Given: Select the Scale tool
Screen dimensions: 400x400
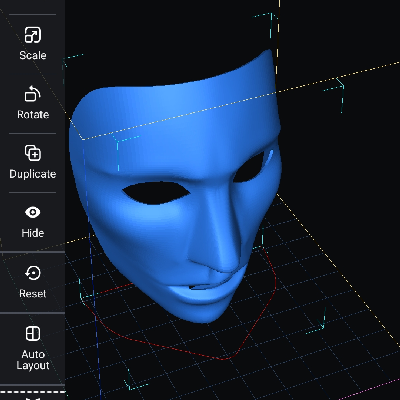Looking at the screenshot, I should click(33, 43).
